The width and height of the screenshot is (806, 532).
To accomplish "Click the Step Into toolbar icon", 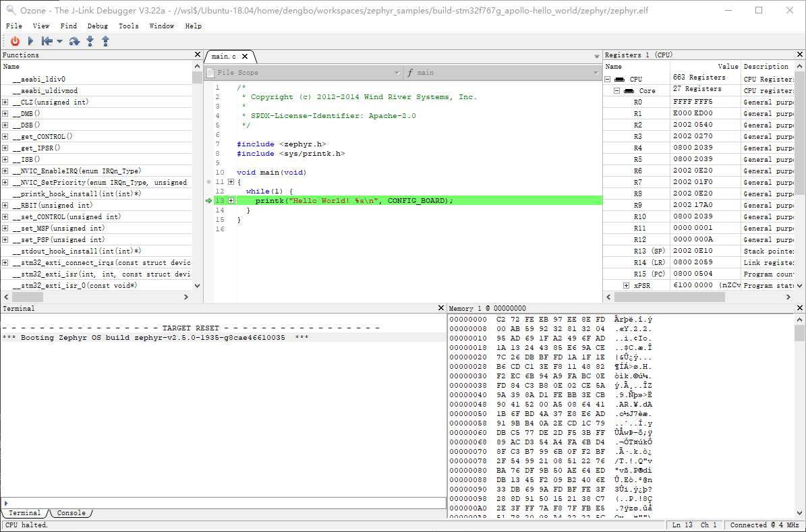I will [90, 41].
